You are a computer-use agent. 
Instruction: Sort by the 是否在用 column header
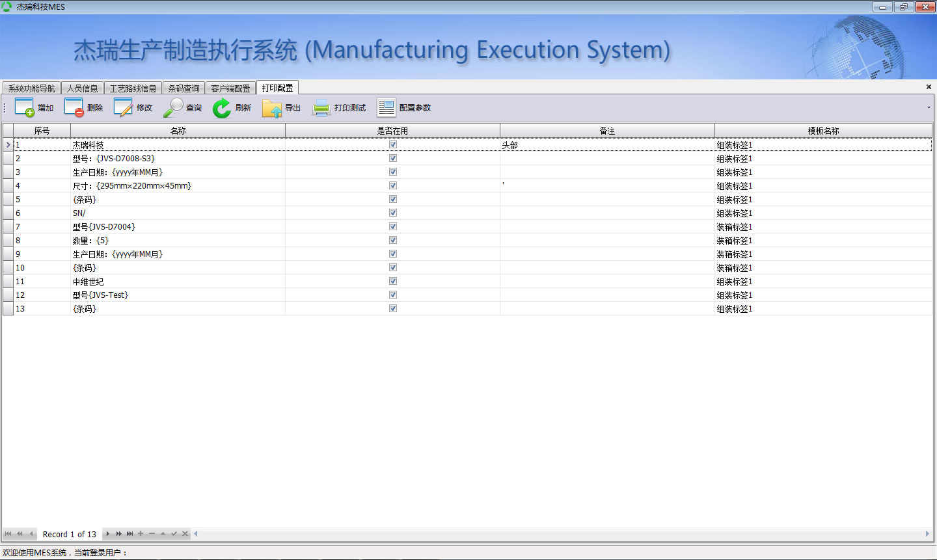pos(392,131)
